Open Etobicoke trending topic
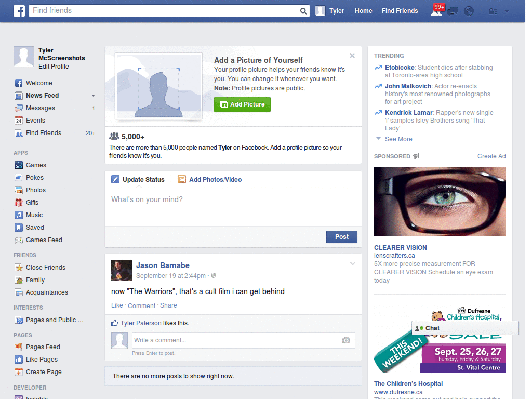The width and height of the screenshot is (532, 399). point(400,68)
